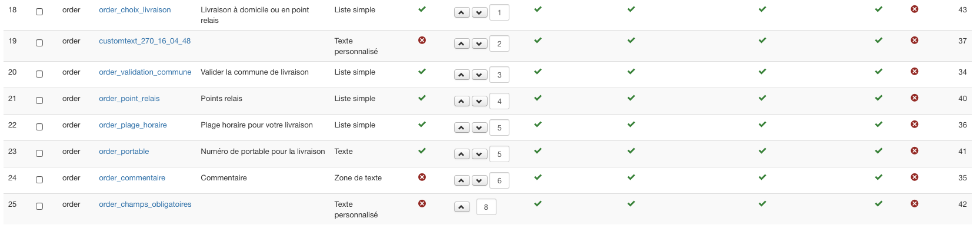This screenshot has width=980, height=245.
Task: Toggle green required check for order_portable
Action: tap(422, 150)
